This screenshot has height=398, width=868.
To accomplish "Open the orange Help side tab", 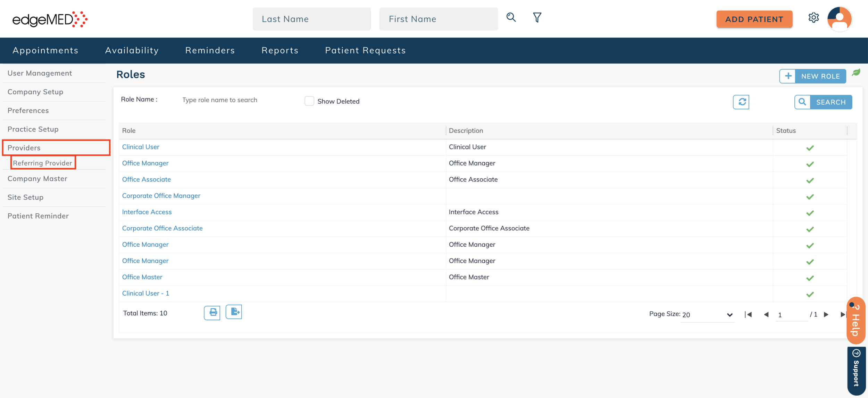I will [x=856, y=320].
